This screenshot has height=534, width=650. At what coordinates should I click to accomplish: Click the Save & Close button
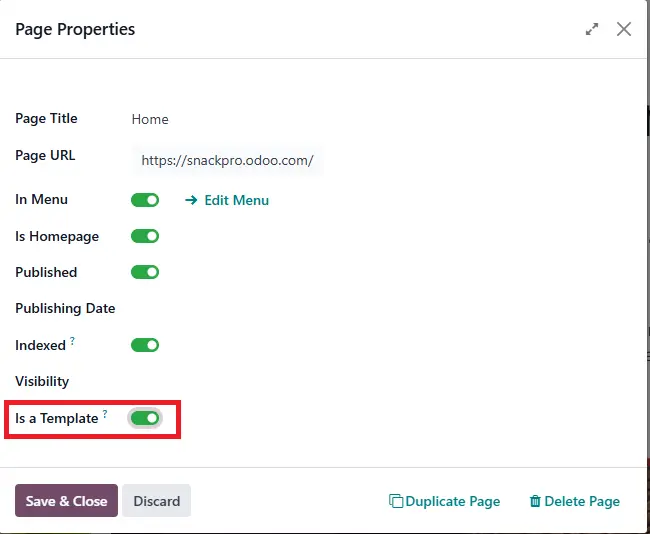pyautogui.click(x=66, y=500)
